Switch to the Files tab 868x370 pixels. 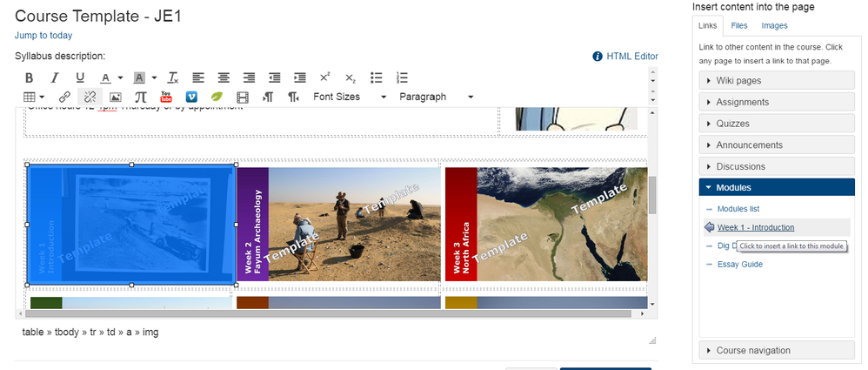(738, 26)
